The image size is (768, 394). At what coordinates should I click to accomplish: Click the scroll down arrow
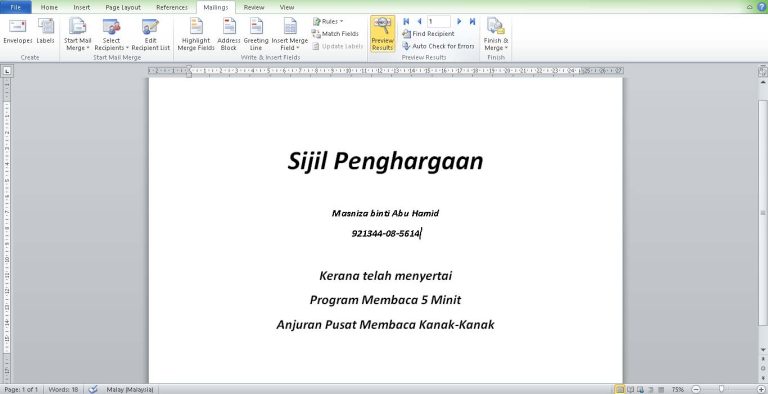(x=763, y=350)
